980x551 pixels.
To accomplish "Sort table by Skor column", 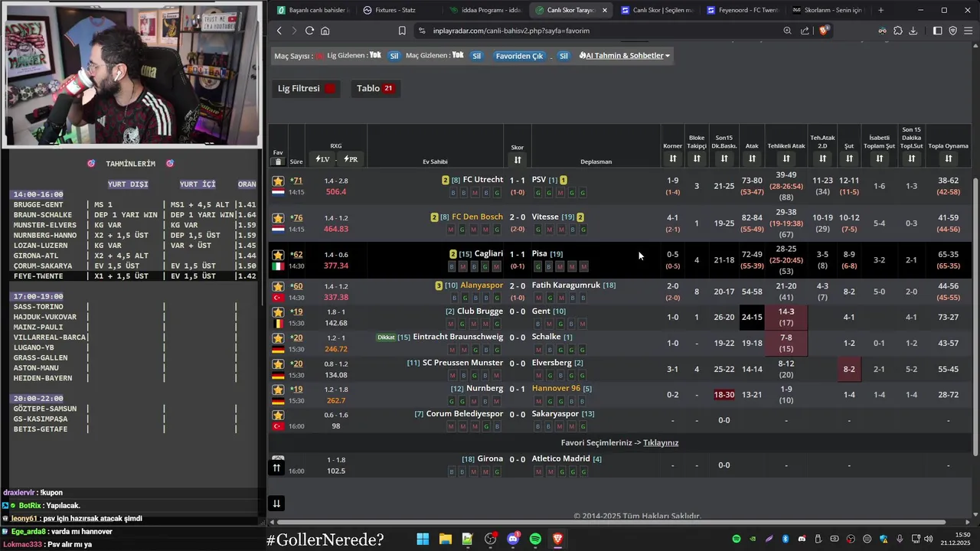I will click(518, 159).
